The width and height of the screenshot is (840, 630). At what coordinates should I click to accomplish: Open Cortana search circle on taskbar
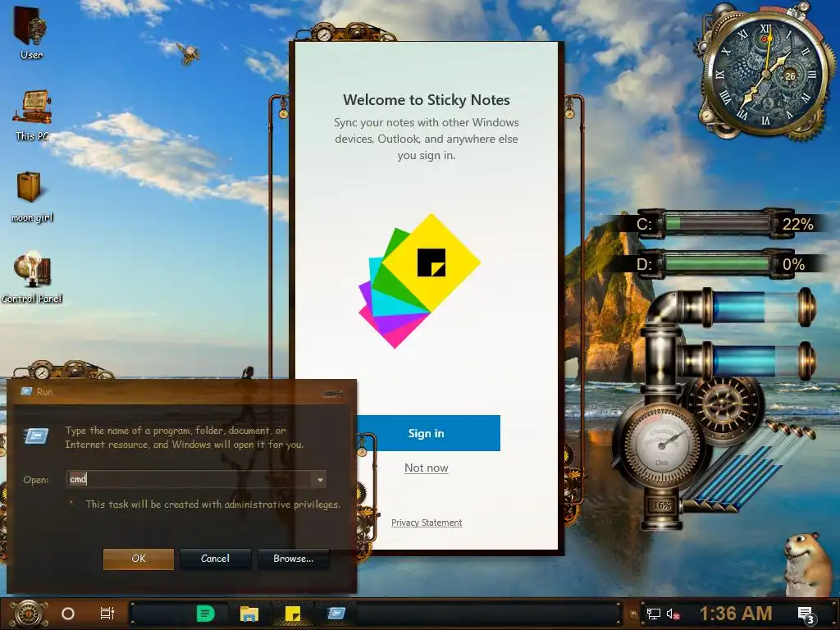click(68, 614)
